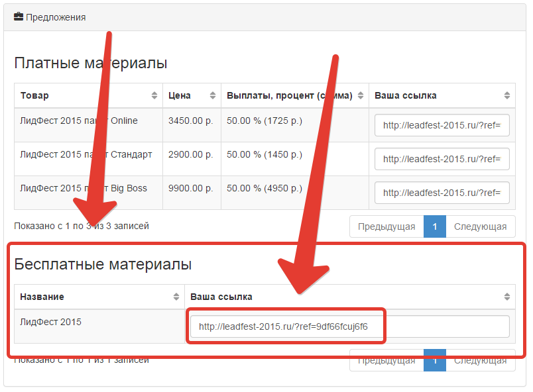Go to Предыдущая page of paid materials
The width and height of the screenshot is (533, 392).
(x=386, y=226)
